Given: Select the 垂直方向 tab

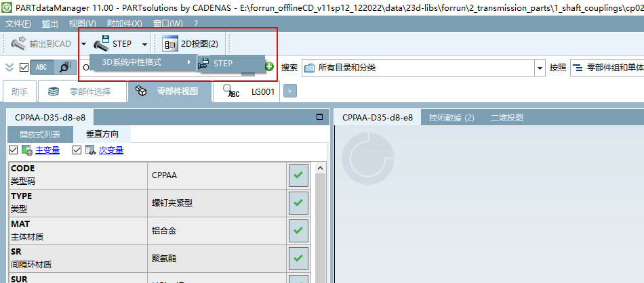Looking at the screenshot, I should 102,134.
